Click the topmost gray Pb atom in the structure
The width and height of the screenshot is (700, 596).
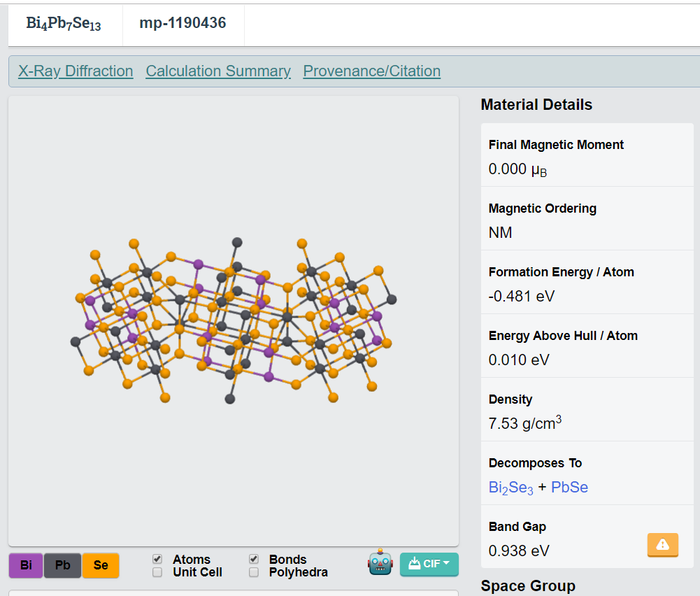tap(237, 242)
